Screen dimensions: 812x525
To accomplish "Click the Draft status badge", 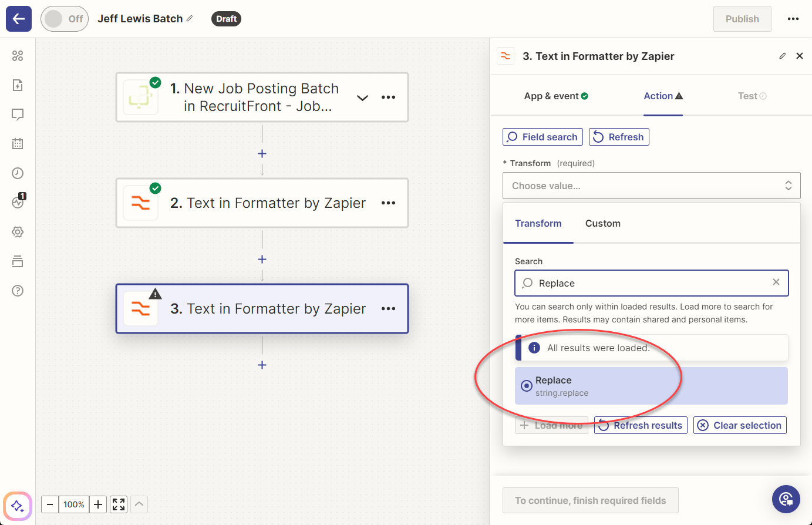I will coord(226,19).
